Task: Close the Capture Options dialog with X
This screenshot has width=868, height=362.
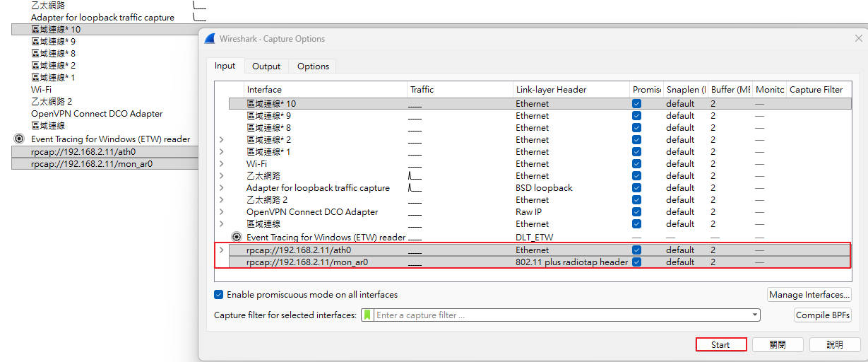Action: (858, 39)
